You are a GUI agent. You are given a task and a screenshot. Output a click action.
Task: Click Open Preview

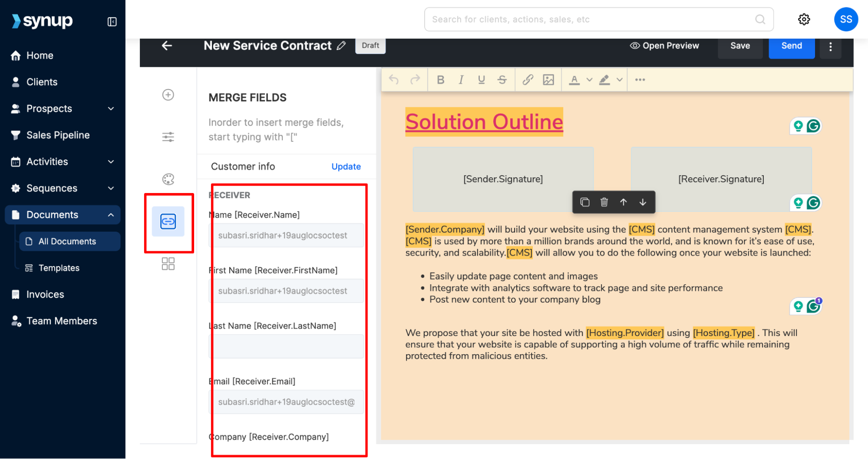tap(664, 46)
